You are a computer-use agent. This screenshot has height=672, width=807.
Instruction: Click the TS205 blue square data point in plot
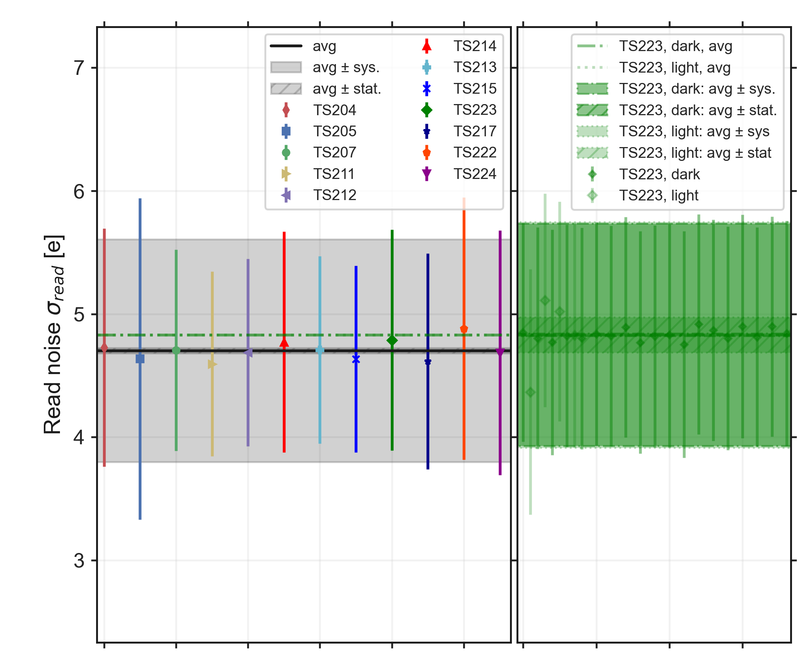[x=140, y=359]
